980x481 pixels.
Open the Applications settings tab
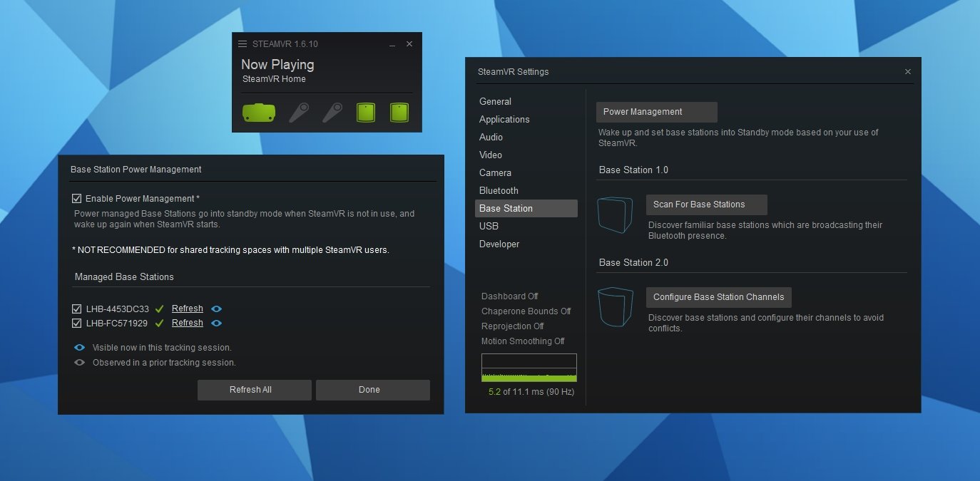[526, 120]
